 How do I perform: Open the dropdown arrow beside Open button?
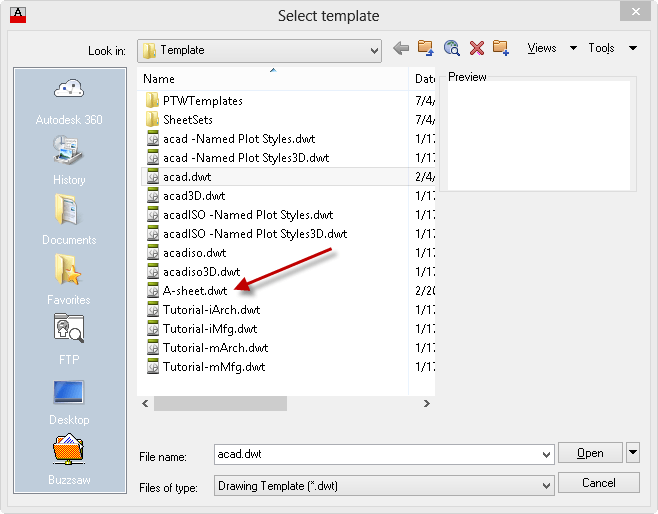point(633,453)
